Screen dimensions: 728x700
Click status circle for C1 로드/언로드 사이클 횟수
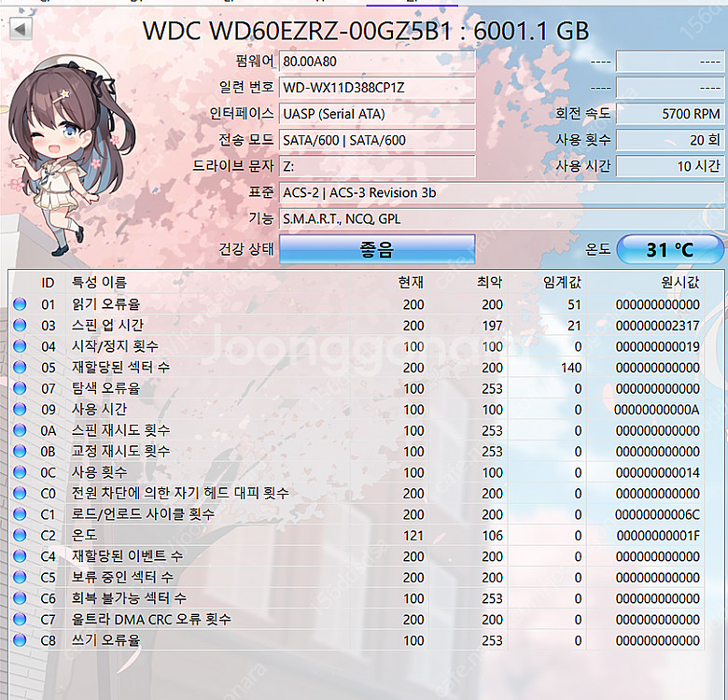tap(20, 514)
